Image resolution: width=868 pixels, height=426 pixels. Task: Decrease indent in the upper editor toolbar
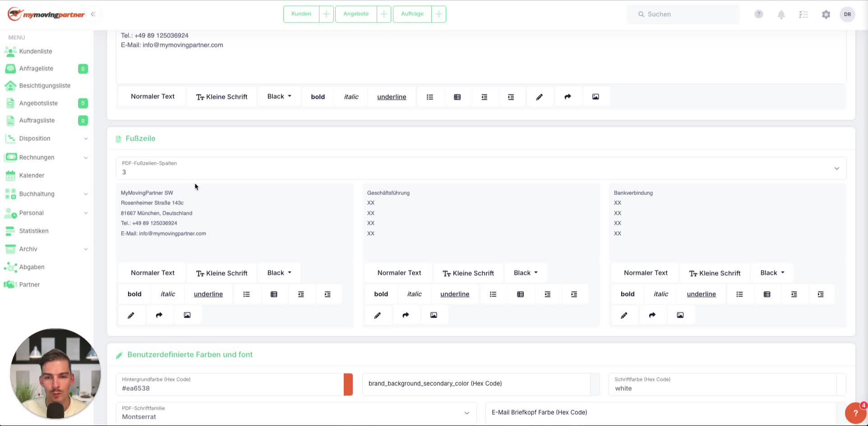point(484,97)
